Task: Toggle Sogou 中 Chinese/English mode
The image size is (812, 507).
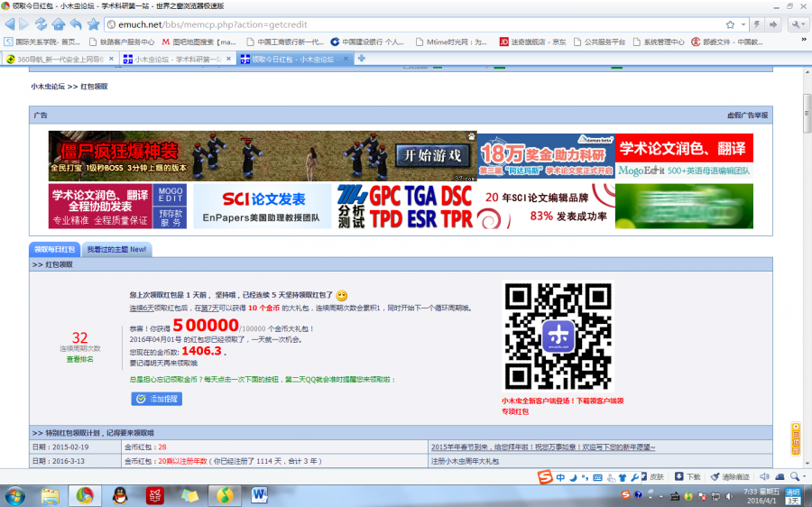Action: tap(561, 477)
